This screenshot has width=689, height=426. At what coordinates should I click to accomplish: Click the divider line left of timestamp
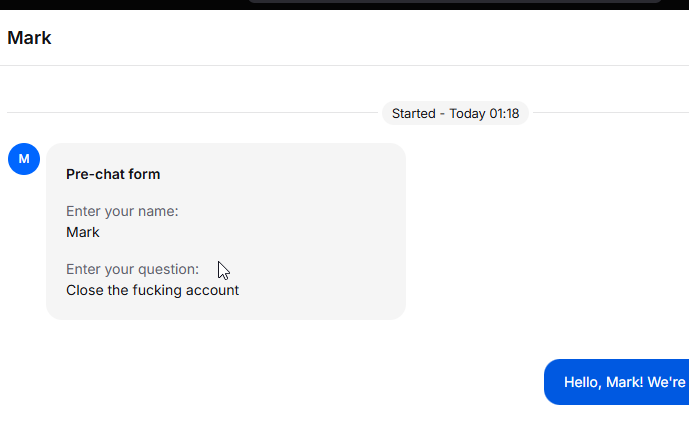(x=192, y=113)
